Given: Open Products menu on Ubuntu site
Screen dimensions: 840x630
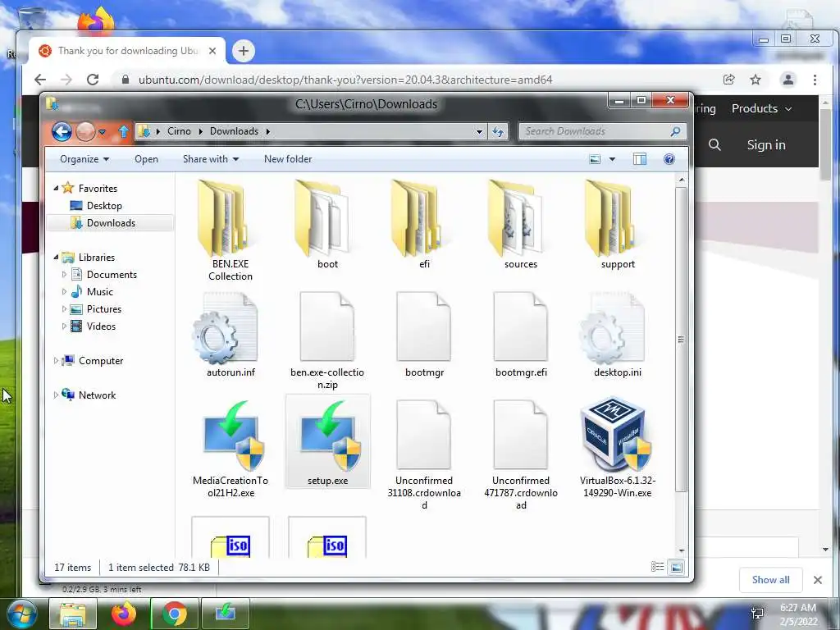Looking at the screenshot, I should click(761, 108).
